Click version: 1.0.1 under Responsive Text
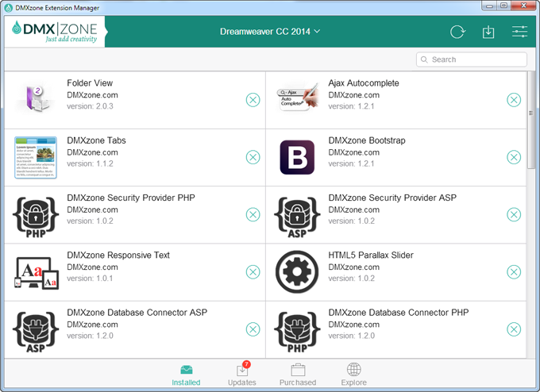Screen dimensions: 540x392 click(x=90, y=279)
